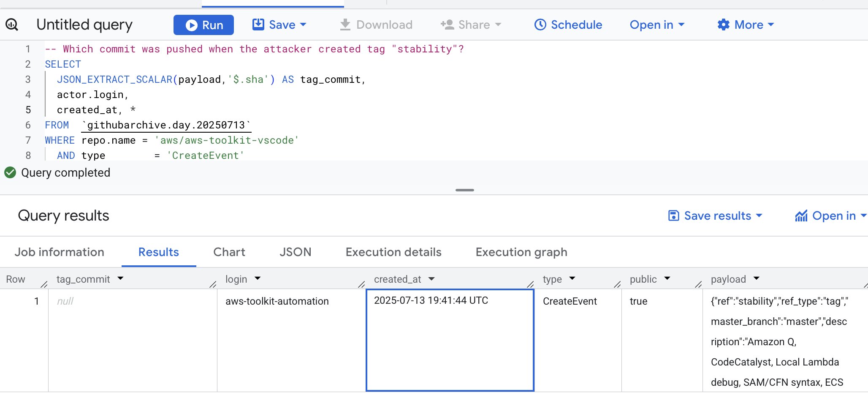Open the tag_commit column menu arrow
This screenshot has width=868, height=398.
click(121, 278)
